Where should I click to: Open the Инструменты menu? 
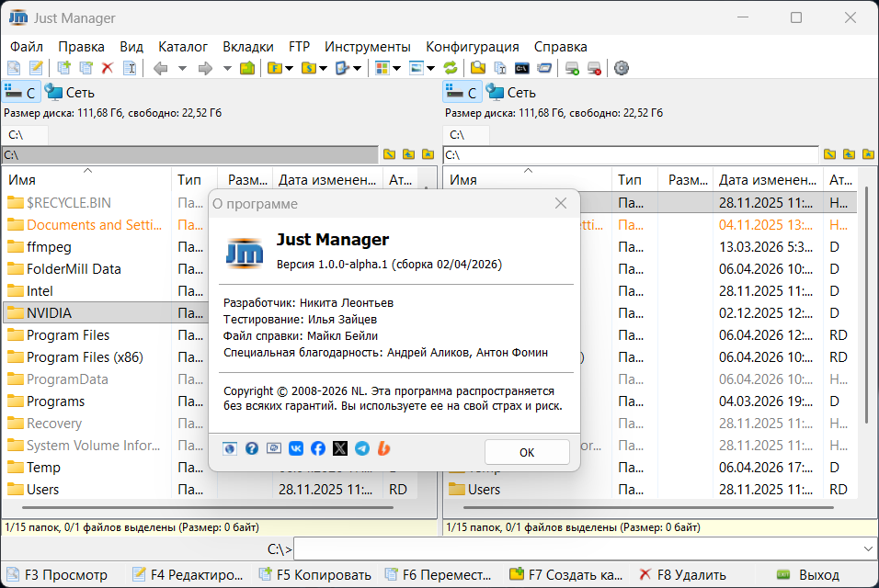(x=367, y=47)
